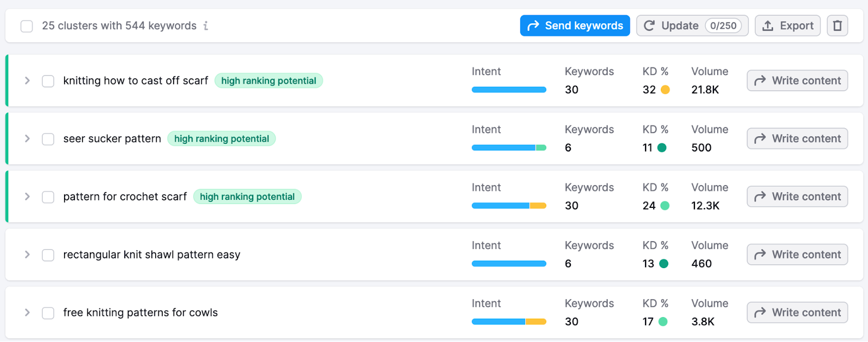Export the keyword clusters
Image resolution: width=868 pixels, height=342 pixels.
coord(788,26)
